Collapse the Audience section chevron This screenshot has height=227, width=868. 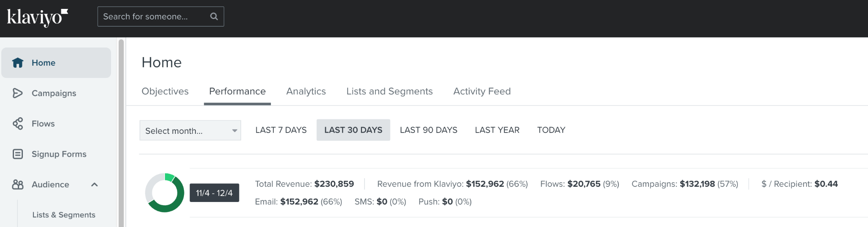(x=95, y=185)
